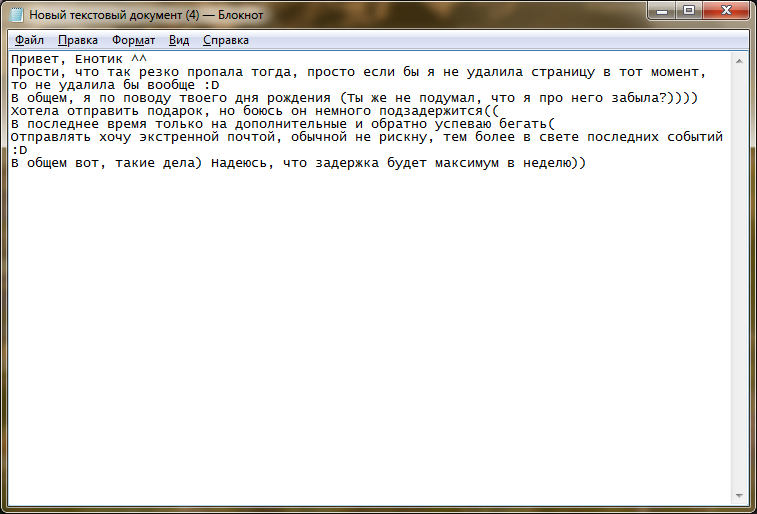The height and width of the screenshot is (514, 757).
Task: Open the Файл menu
Action: click(x=29, y=40)
